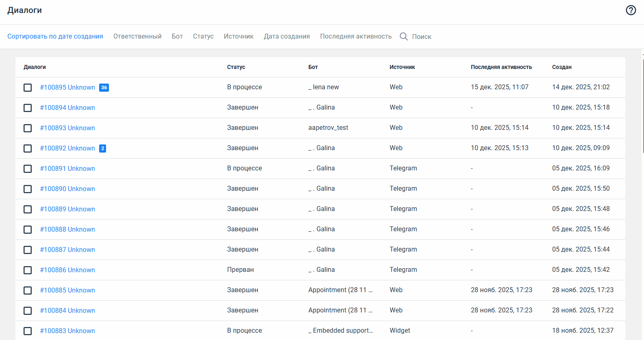Open dialog #100885 Unknown link
The image size is (644, 340).
[67, 291]
